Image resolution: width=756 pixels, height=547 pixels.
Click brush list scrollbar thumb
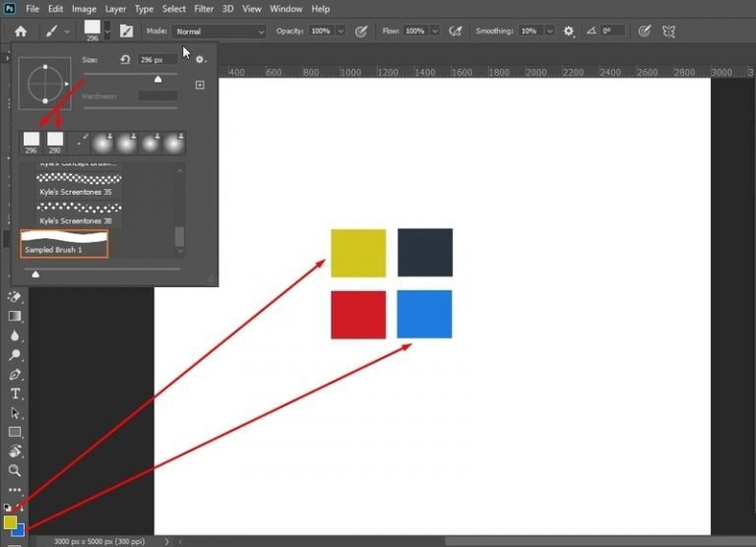tap(179, 236)
